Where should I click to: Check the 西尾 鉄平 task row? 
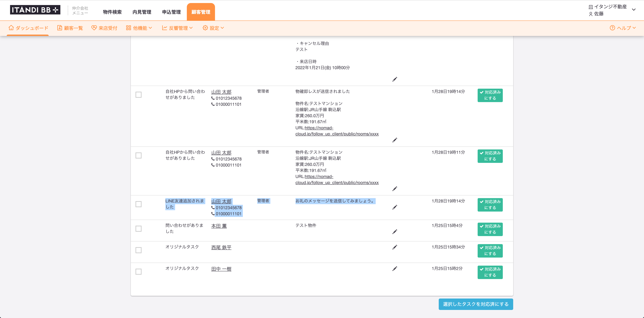click(x=139, y=250)
